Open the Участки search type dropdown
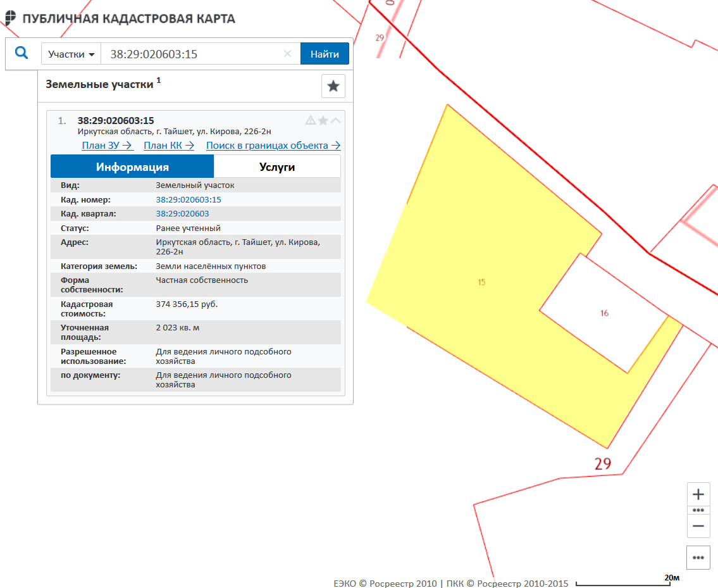Image resolution: width=718 pixels, height=588 pixels. tap(71, 54)
